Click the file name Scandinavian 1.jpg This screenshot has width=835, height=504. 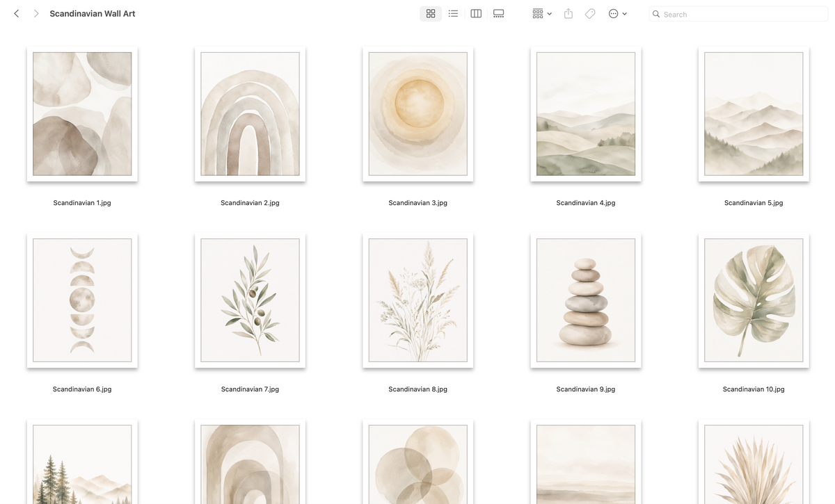coord(82,203)
